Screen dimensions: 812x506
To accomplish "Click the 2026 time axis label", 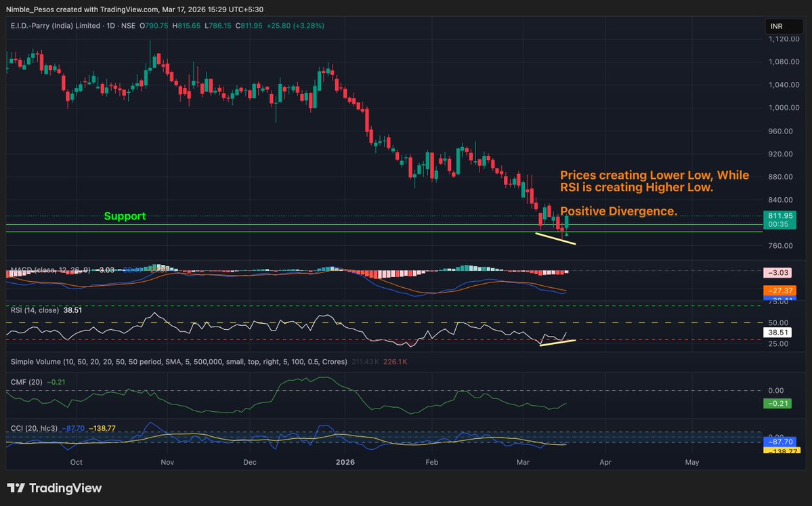I will coord(345,462).
